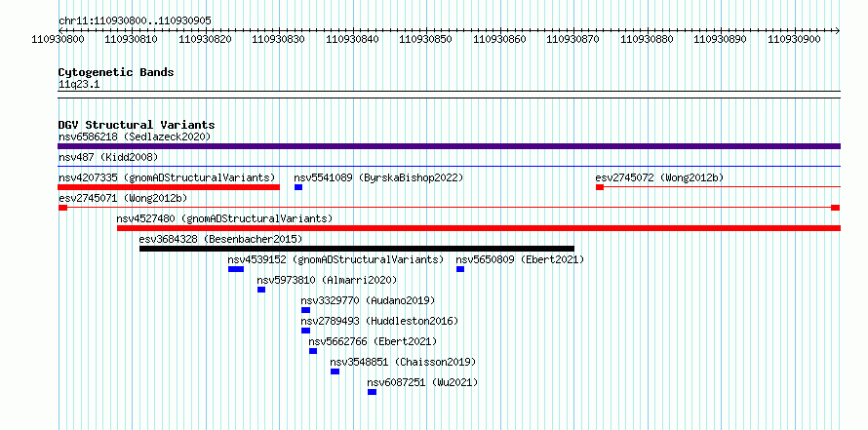Open the nsv3329770 (Audano2019) label

(368, 300)
